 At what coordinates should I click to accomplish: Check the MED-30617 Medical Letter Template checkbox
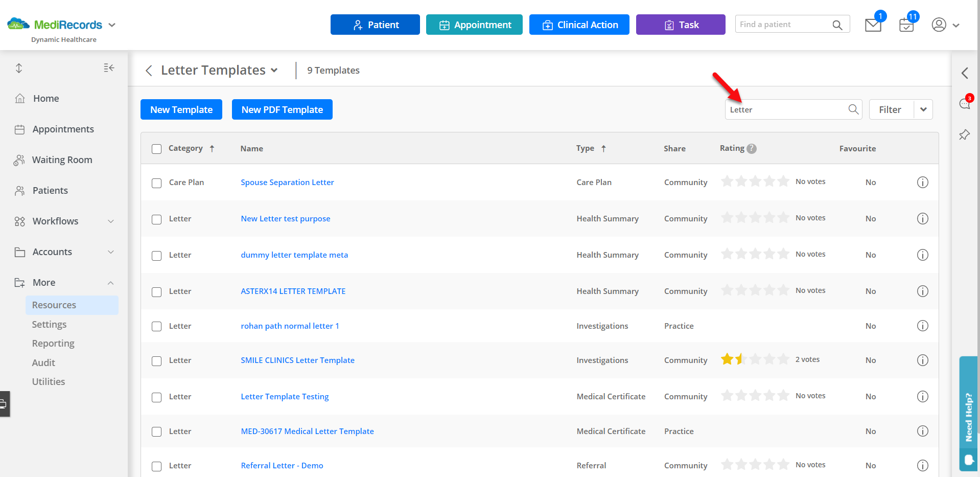click(157, 431)
